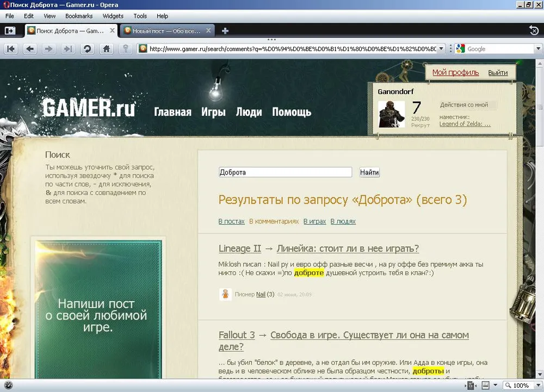Image resolution: width=544 pixels, height=392 pixels.
Task: Focus the Доброта search input field
Action: tap(285, 172)
